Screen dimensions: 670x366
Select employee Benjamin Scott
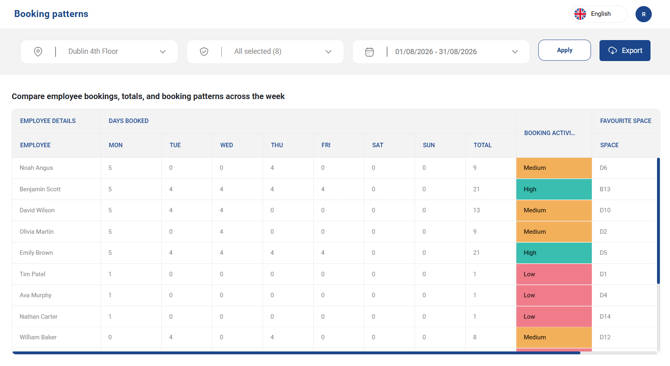40,189
